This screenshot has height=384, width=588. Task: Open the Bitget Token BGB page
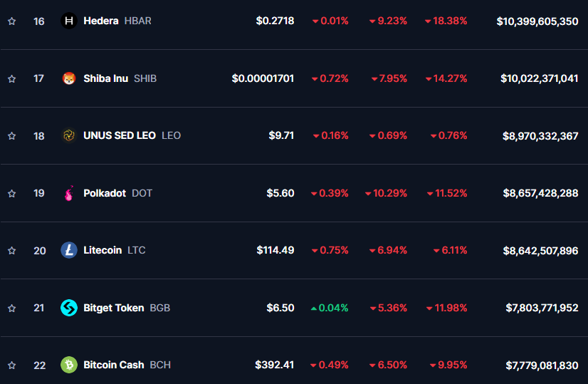point(114,308)
